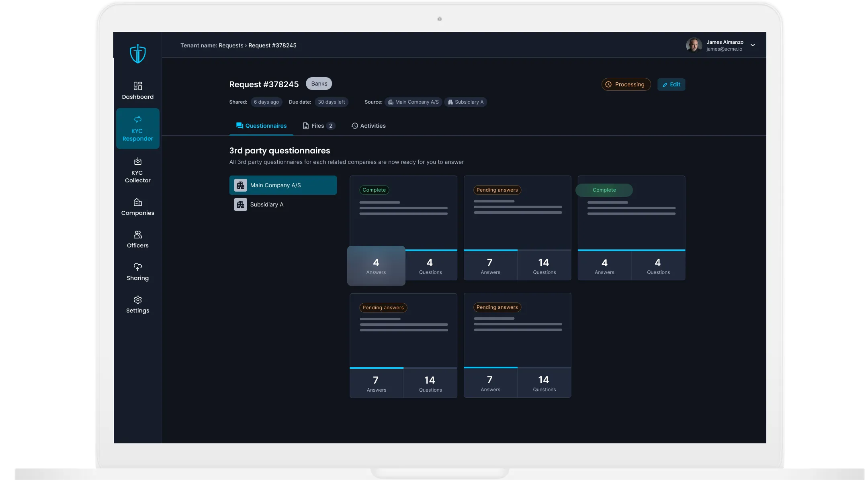Click the Processing status indicator
The height and width of the screenshot is (480, 868).
(x=626, y=84)
